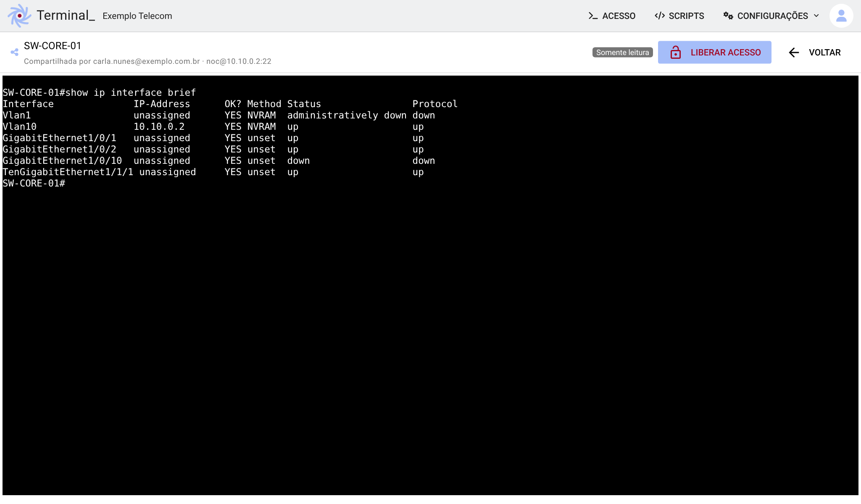This screenshot has height=504, width=861.
Task: Click the Exemplo Telecom label
Action: click(137, 16)
